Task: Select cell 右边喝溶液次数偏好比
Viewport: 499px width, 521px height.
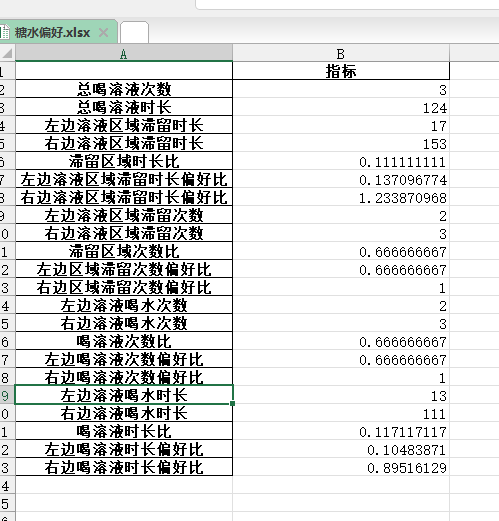Action: pyautogui.click(x=124, y=377)
